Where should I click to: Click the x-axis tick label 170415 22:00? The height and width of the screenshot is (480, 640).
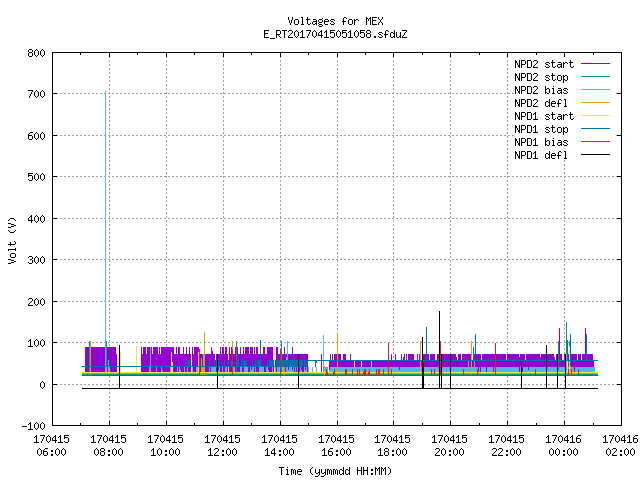point(507,446)
